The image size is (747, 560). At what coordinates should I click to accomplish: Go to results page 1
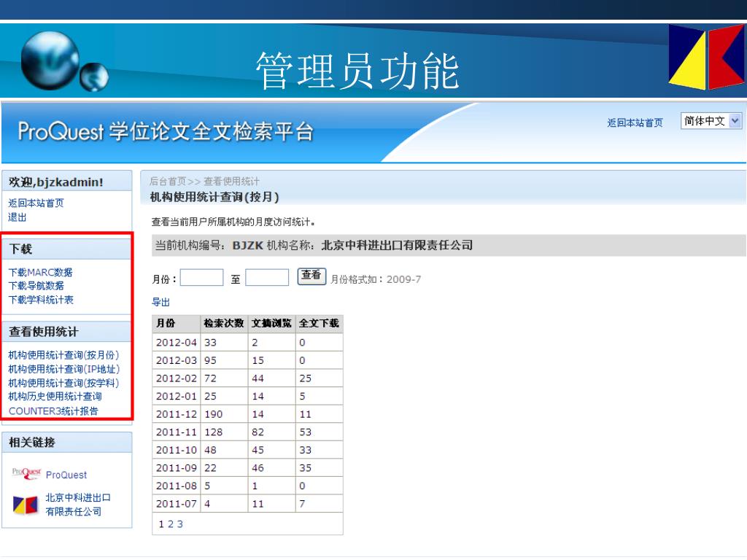click(161, 524)
